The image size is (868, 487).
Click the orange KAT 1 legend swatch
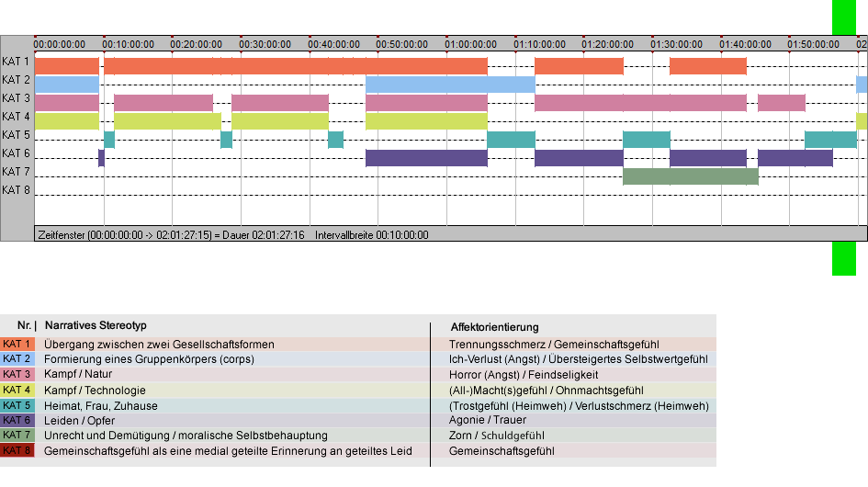(x=17, y=344)
